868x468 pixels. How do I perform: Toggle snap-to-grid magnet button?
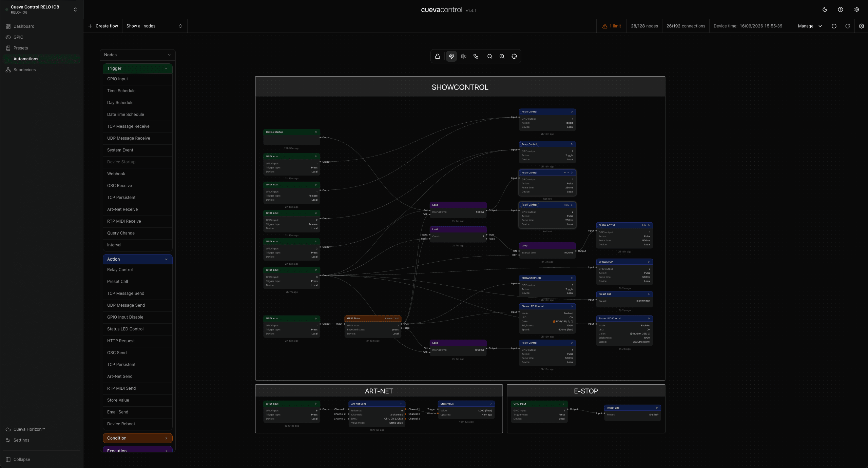[x=451, y=56]
